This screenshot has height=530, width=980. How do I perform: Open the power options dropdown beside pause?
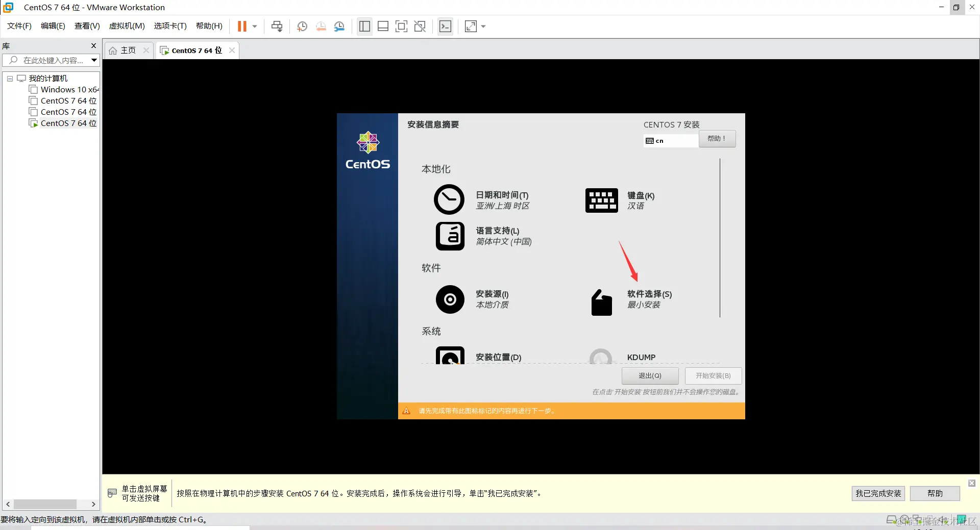pos(255,26)
